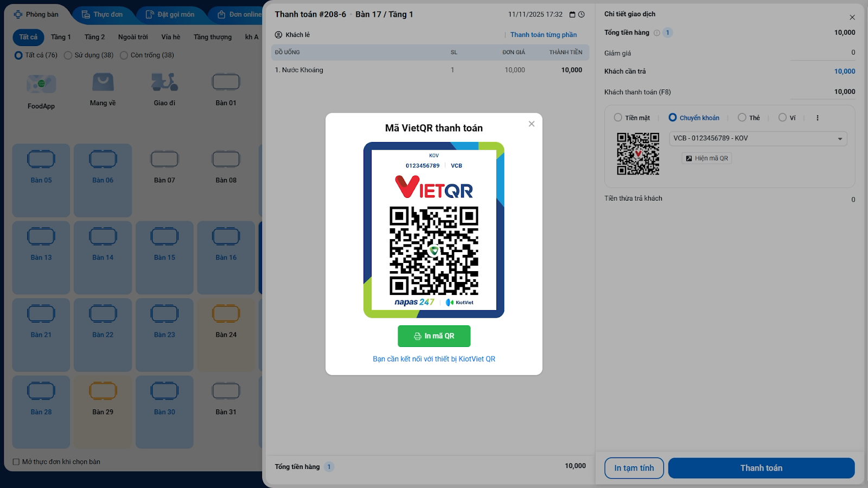Filter tables by Vỉa hè

click(170, 37)
